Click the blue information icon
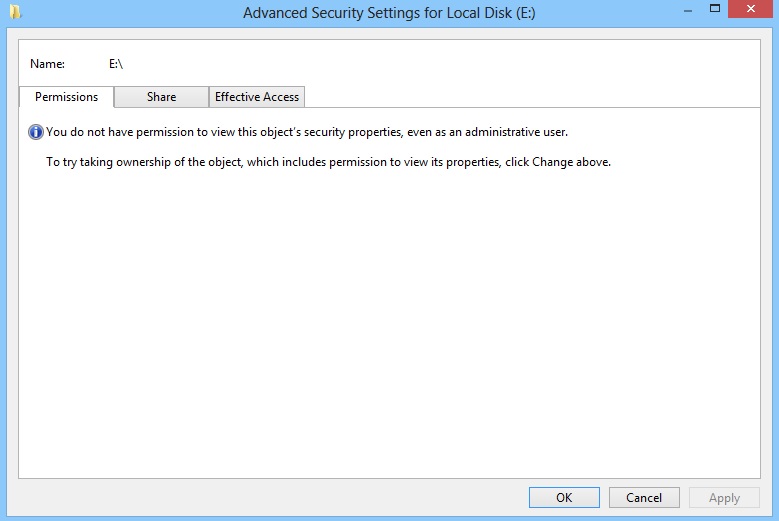Screen dimensions: 779x521 [36, 132]
